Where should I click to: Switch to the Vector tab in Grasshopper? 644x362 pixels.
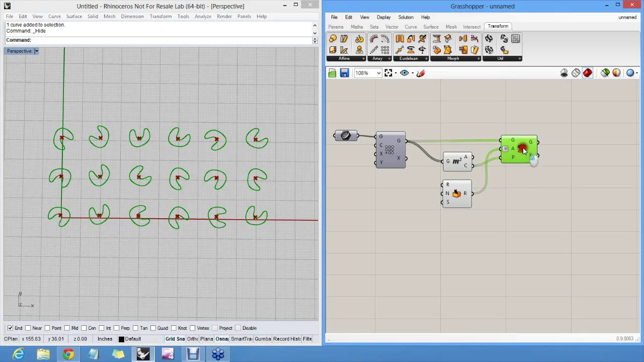[x=391, y=27]
